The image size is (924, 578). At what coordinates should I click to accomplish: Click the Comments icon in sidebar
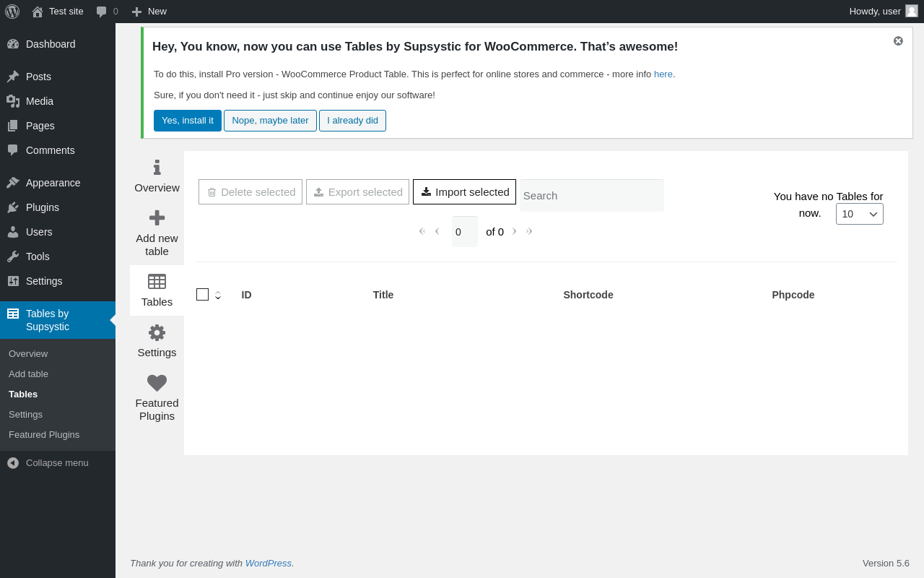pyautogui.click(x=13, y=150)
